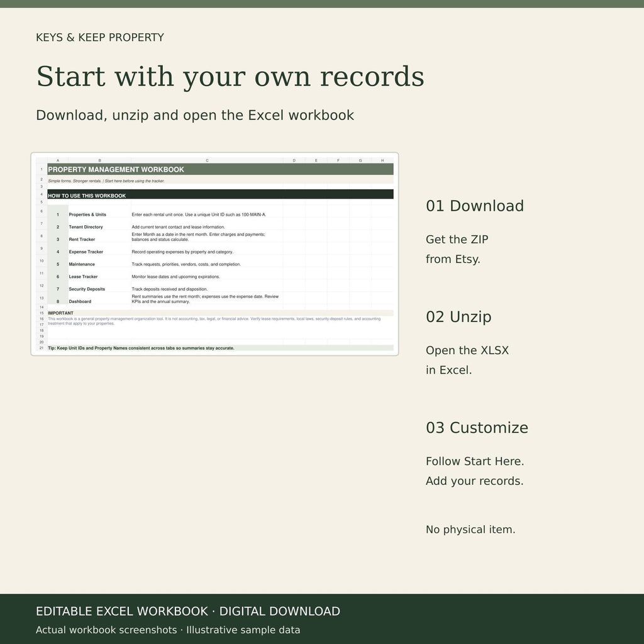Screen dimensions: 644x644
Task: Select the 'Dashboard' row label
Action: [80, 301]
